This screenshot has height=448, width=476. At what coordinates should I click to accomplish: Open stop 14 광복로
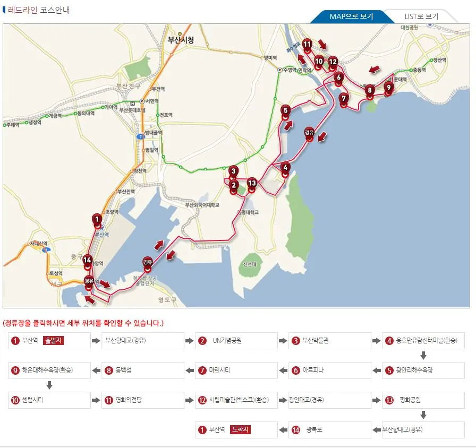[x=330, y=430]
